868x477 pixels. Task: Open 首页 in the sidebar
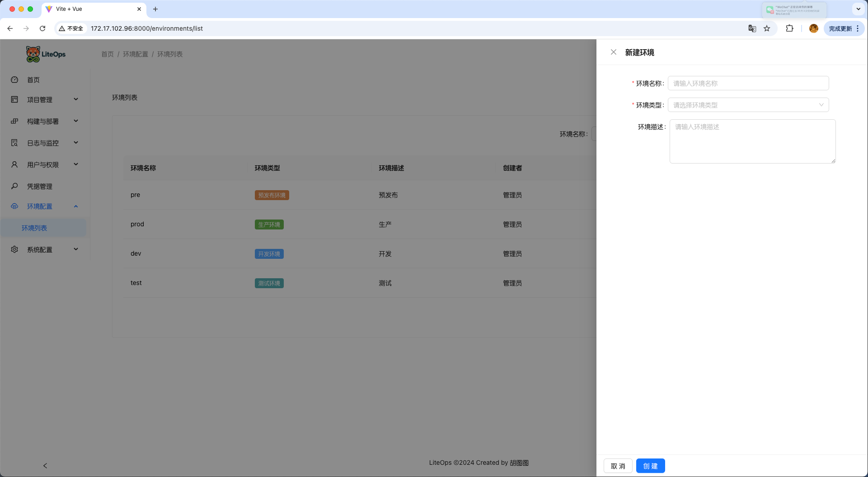45,80
